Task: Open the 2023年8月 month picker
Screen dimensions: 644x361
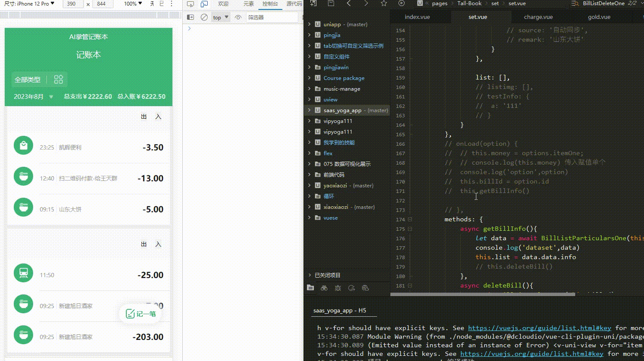Action: [x=34, y=96]
